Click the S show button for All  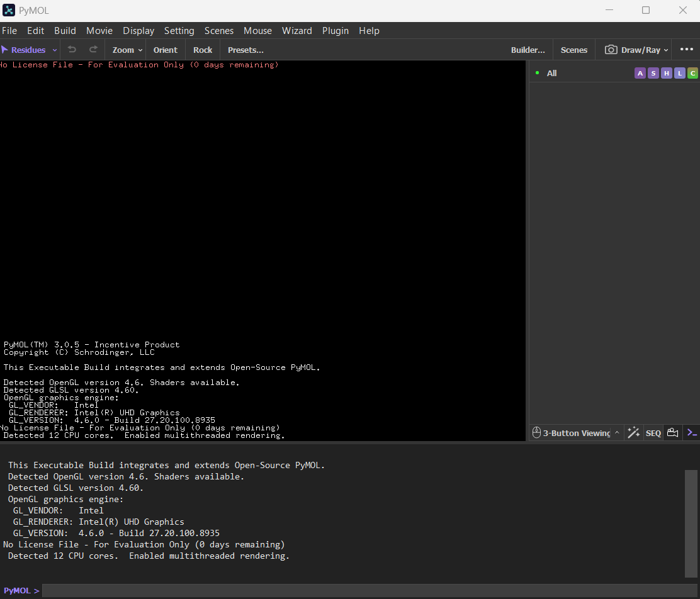click(653, 73)
